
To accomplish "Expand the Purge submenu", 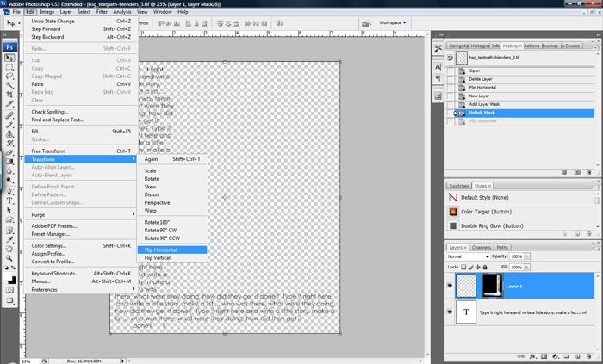I will pos(80,214).
